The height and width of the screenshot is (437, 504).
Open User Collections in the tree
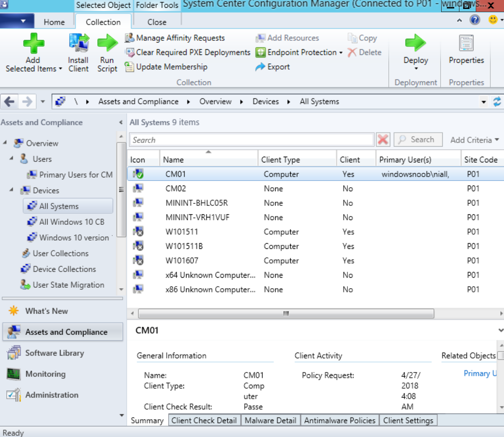[x=55, y=254]
